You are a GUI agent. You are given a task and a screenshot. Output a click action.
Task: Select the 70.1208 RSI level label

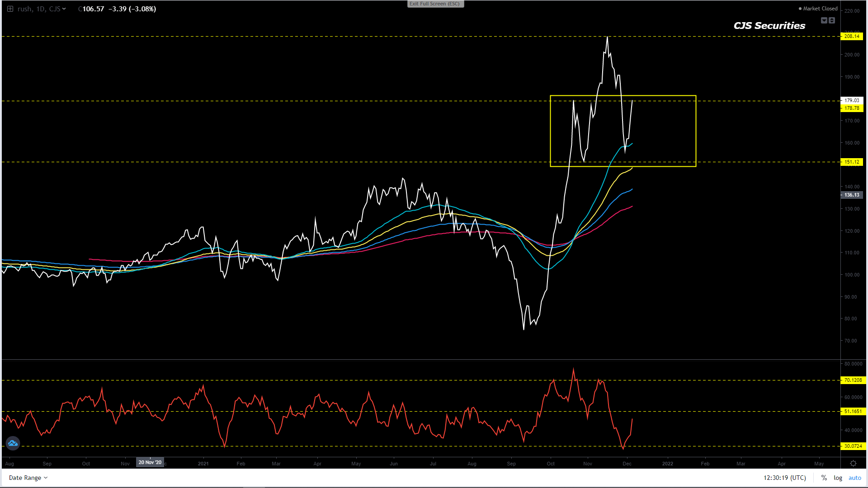point(853,380)
